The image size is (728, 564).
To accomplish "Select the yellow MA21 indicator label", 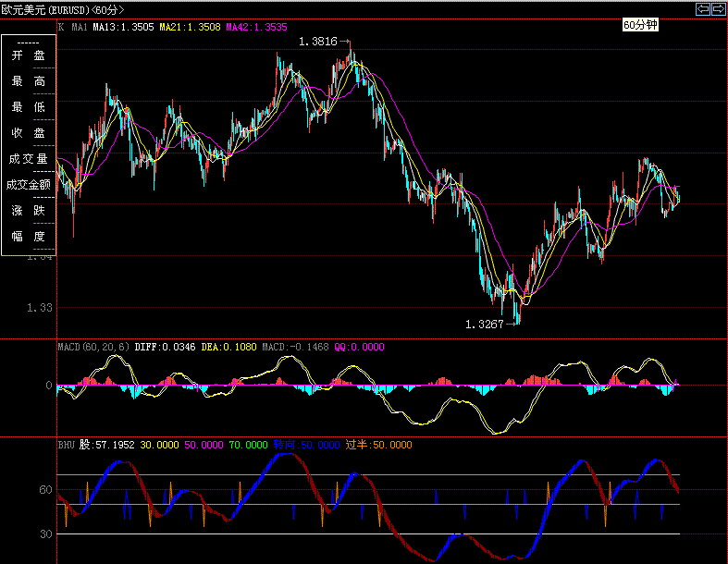I will pyautogui.click(x=191, y=28).
